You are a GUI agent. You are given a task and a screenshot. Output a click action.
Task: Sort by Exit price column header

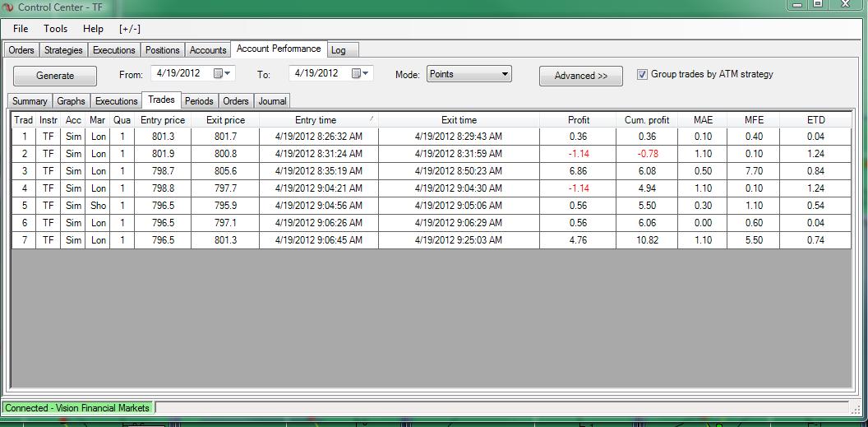[225, 120]
